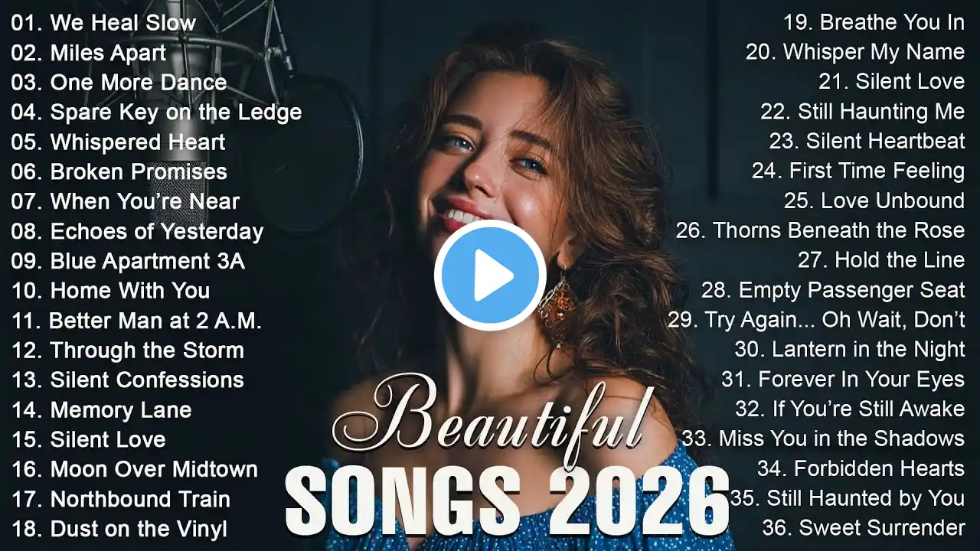
Task: Select track 29 Try Again... Oh Wait, Don't
Action: pos(816,320)
